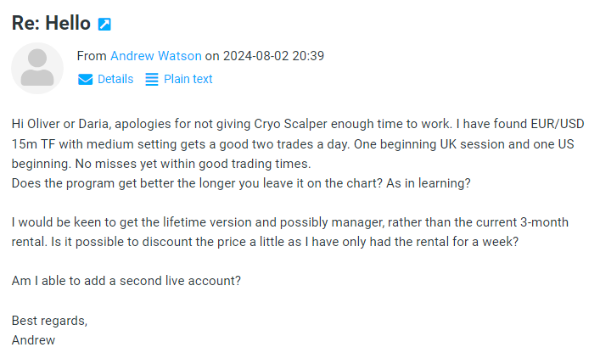The image size is (600, 364).
Task: Click the sender avatar placeholder
Action: 37,68
